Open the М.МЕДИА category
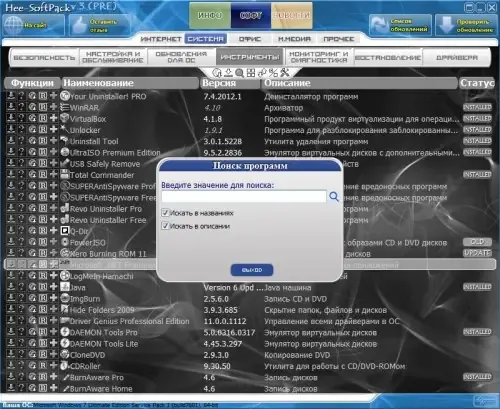 [294, 39]
